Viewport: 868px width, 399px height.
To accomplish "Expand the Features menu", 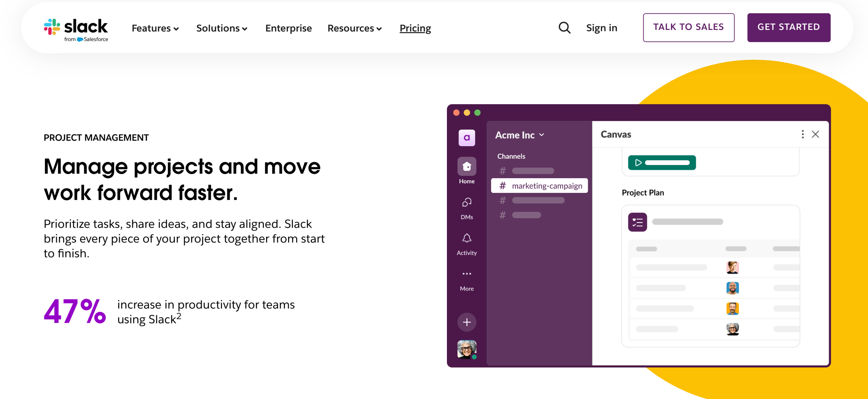I will pos(155,28).
